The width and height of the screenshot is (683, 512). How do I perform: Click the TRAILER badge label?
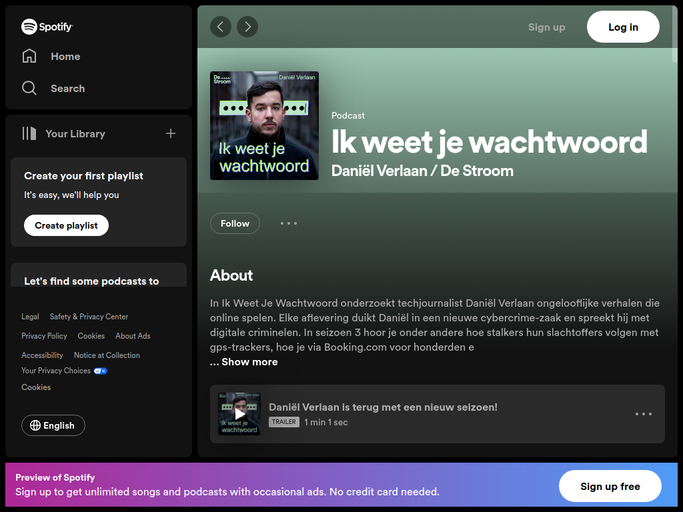(x=284, y=422)
